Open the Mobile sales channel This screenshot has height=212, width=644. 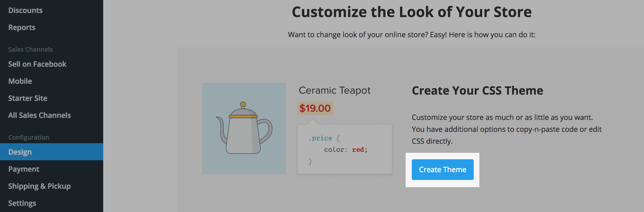pyautogui.click(x=20, y=81)
